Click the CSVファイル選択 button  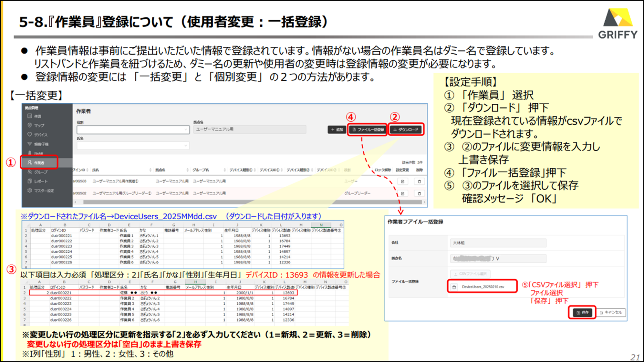470,274
